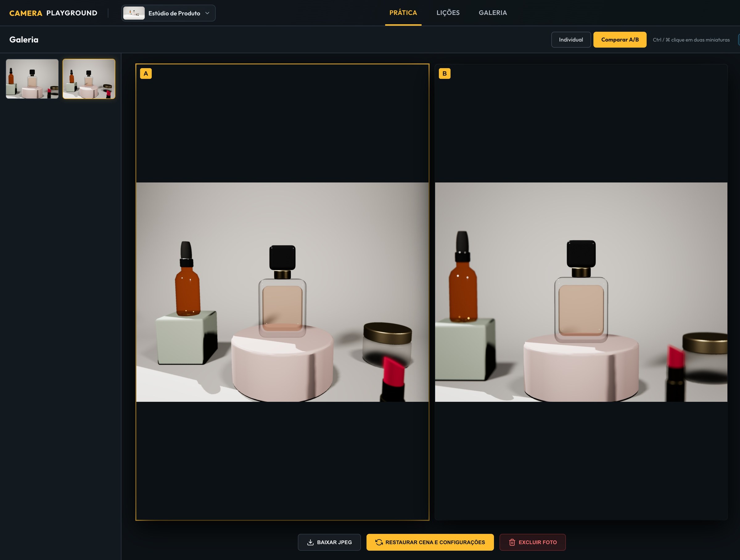The height and width of the screenshot is (560, 740).
Task: Open the Estúdio de Produto scene dropdown
Action: [x=168, y=13]
